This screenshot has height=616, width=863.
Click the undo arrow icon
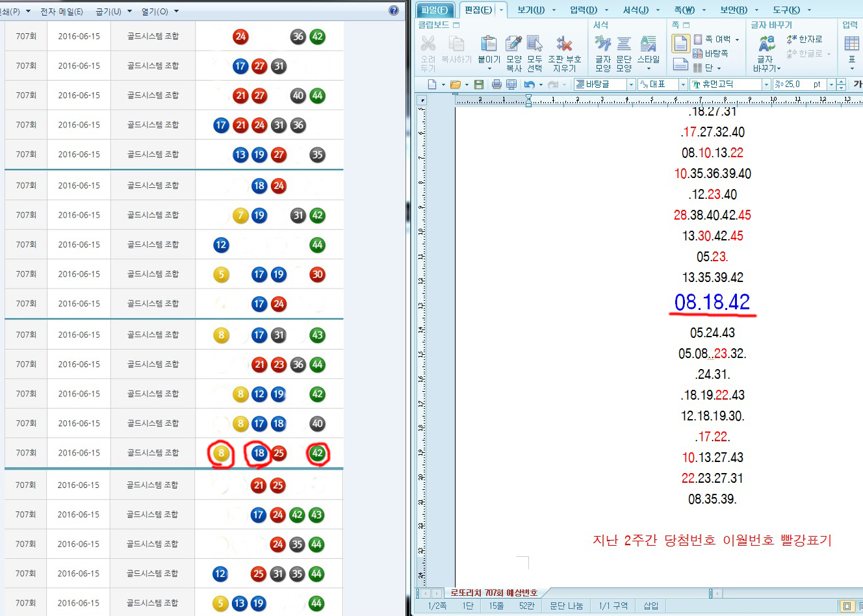[x=529, y=84]
